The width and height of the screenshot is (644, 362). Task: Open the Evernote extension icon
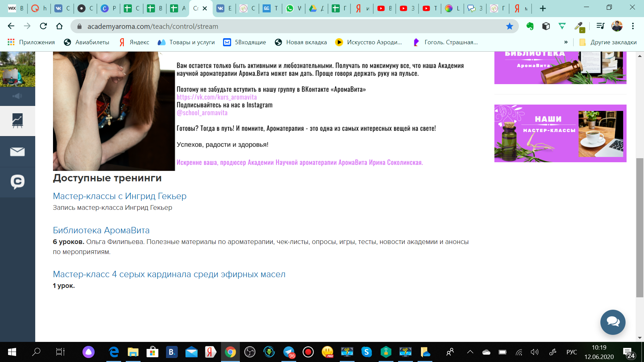(530, 26)
